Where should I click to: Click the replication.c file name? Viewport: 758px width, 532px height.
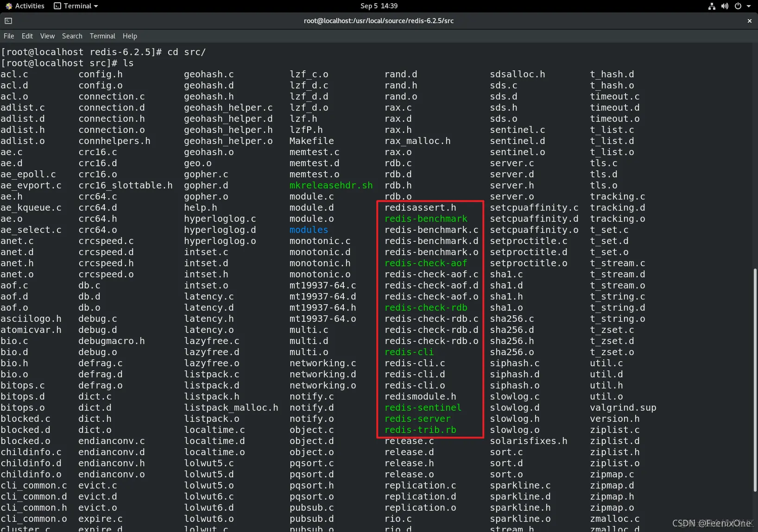(420, 485)
